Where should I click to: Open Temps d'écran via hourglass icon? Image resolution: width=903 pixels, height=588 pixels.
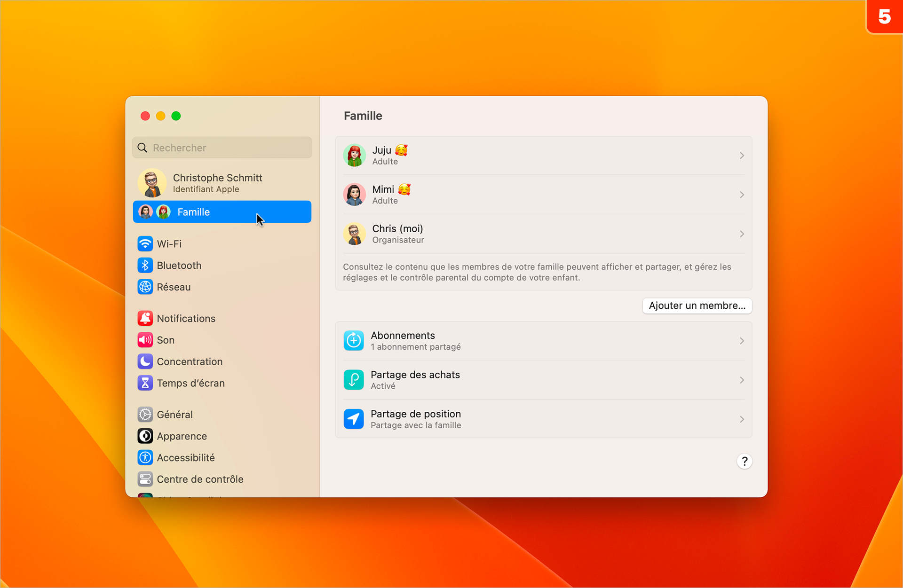145,383
